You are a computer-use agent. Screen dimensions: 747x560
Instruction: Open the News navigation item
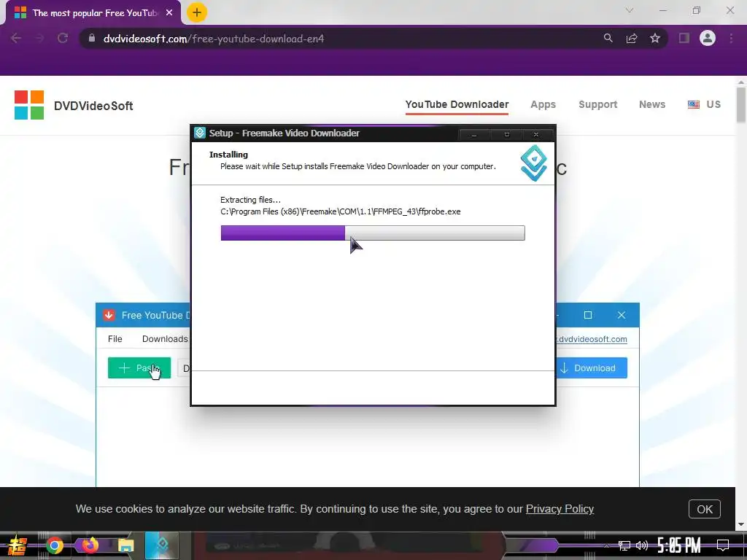tap(652, 104)
